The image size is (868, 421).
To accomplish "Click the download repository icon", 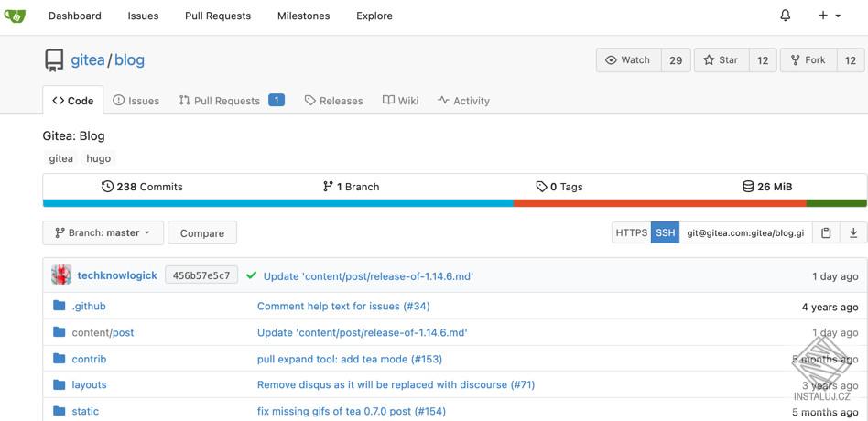I will click(x=853, y=232).
